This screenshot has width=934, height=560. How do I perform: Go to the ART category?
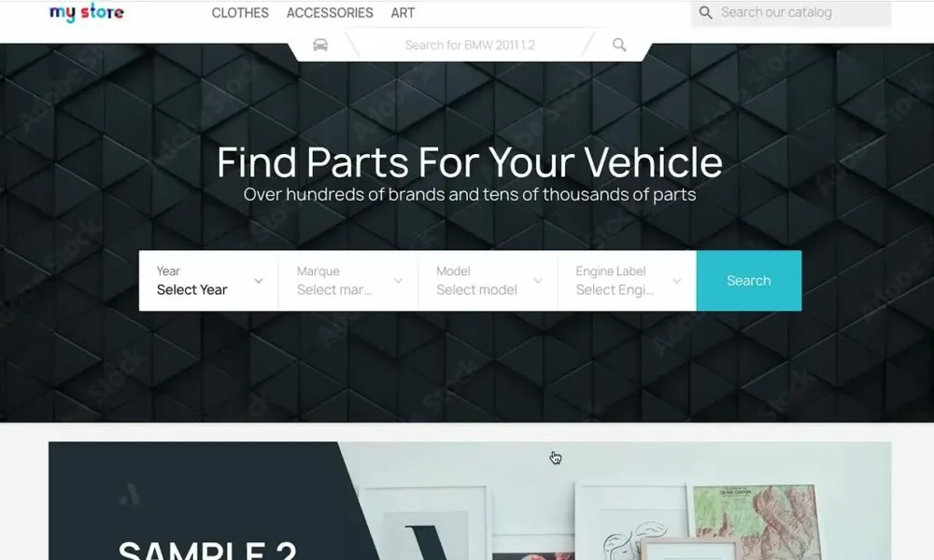pyautogui.click(x=403, y=12)
